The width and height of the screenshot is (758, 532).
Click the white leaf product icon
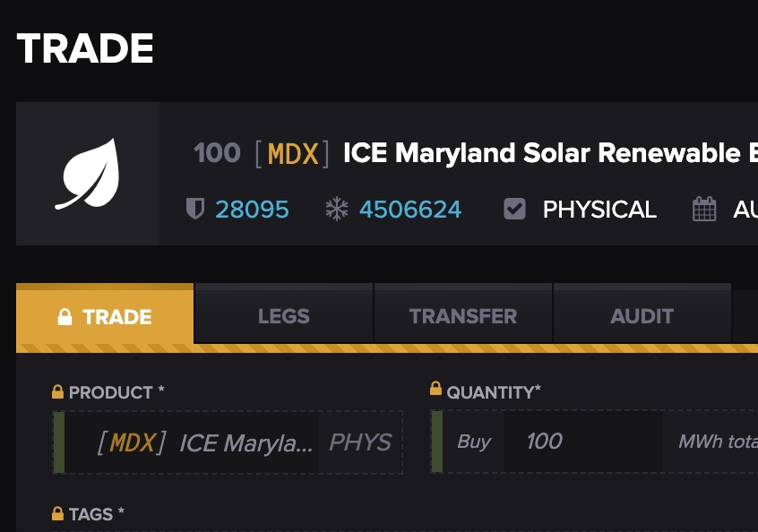tap(87, 174)
